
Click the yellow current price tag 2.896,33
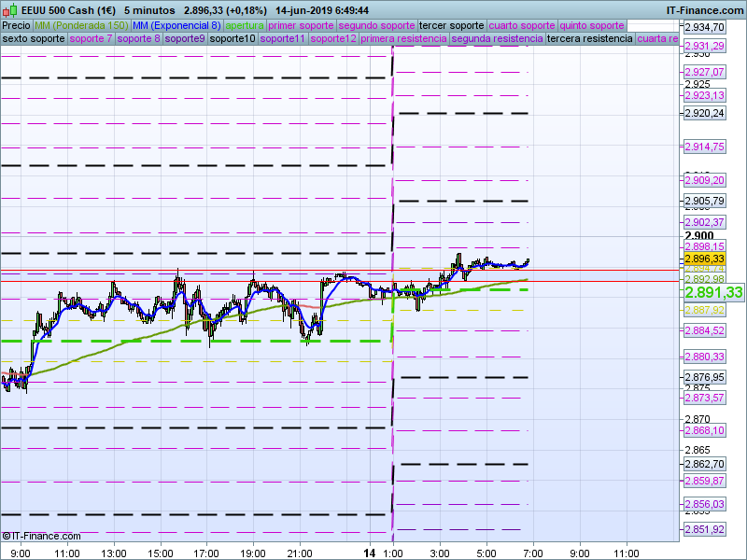point(704,259)
